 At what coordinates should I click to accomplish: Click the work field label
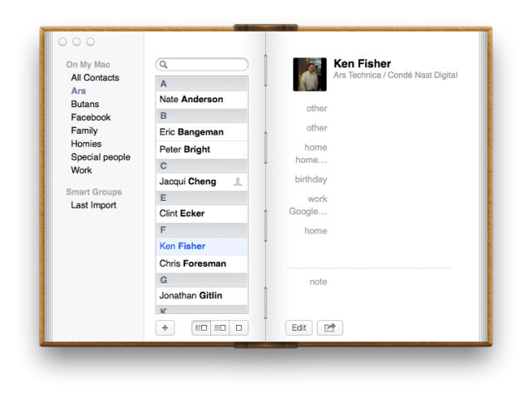tap(318, 199)
